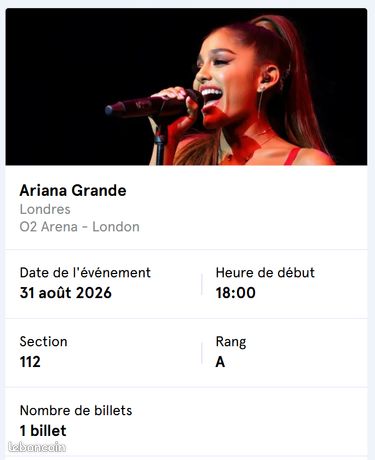Select row value A
The image size is (375, 460).
[220, 362]
